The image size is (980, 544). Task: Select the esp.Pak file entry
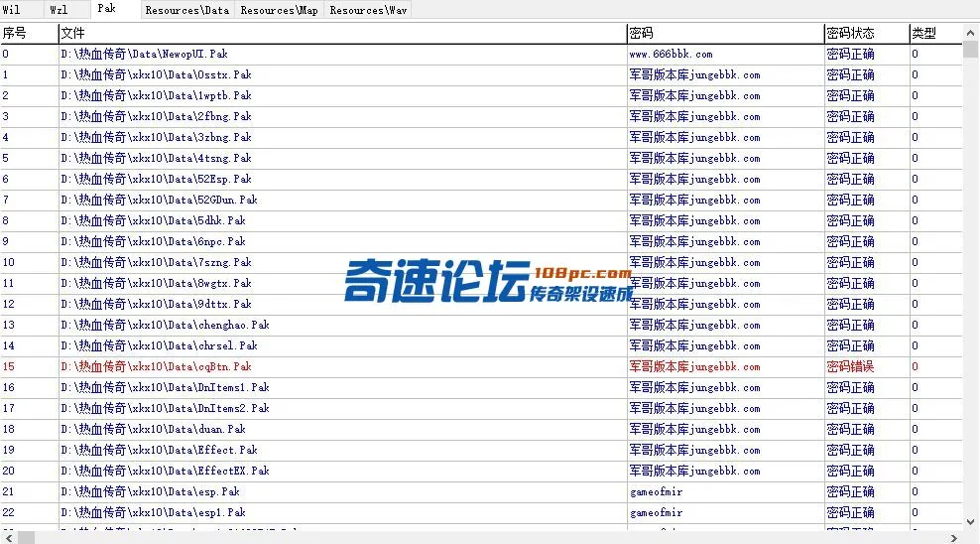click(x=151, y=491)
